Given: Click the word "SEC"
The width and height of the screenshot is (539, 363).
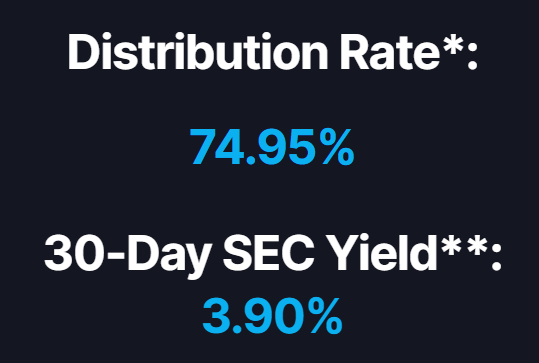Looking at the screenshot, I should [268, 253].
